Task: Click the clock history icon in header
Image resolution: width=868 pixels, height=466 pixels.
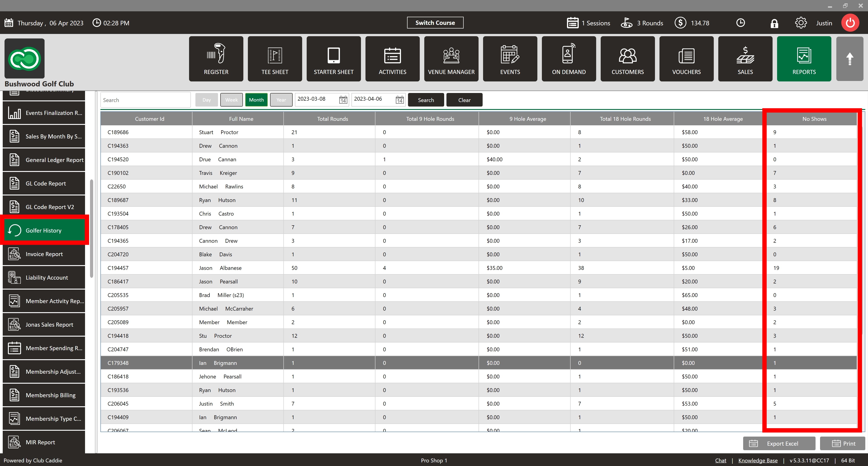Action: (x=740, y=23)
